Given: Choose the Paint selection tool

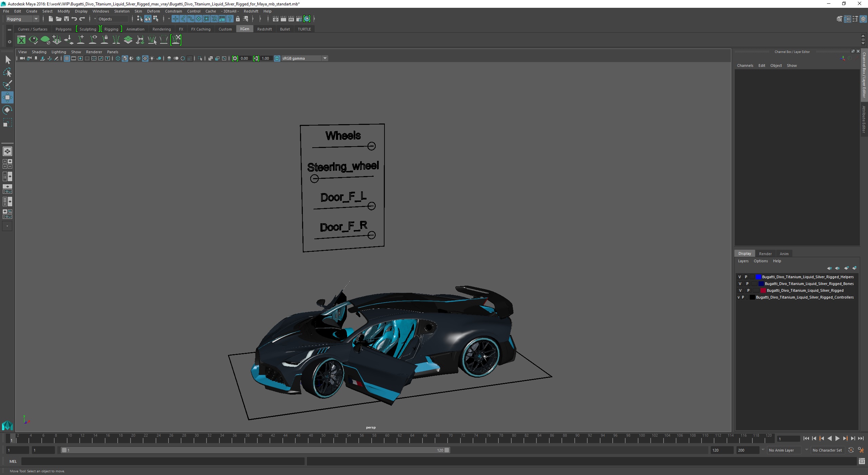Looking at the screenshot, I should click(x=7, y=85).
